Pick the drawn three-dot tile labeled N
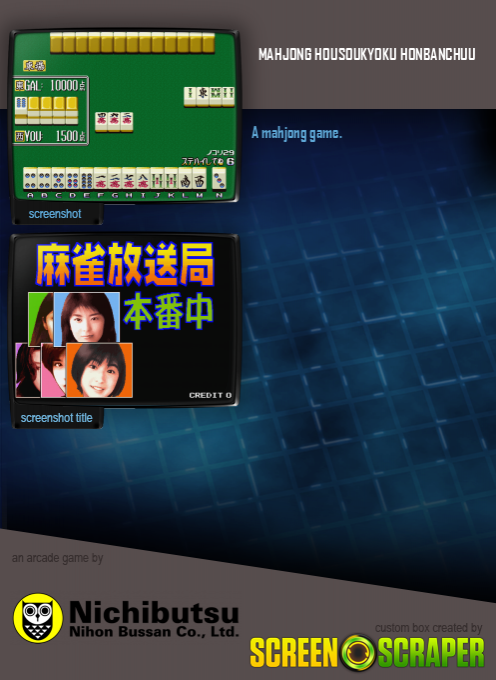 click(219, 178)
